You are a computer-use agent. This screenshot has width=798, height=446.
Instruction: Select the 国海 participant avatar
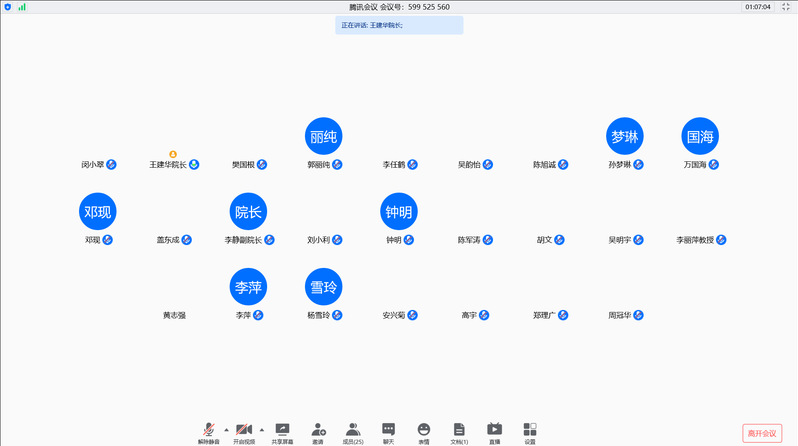coord(700,136)
